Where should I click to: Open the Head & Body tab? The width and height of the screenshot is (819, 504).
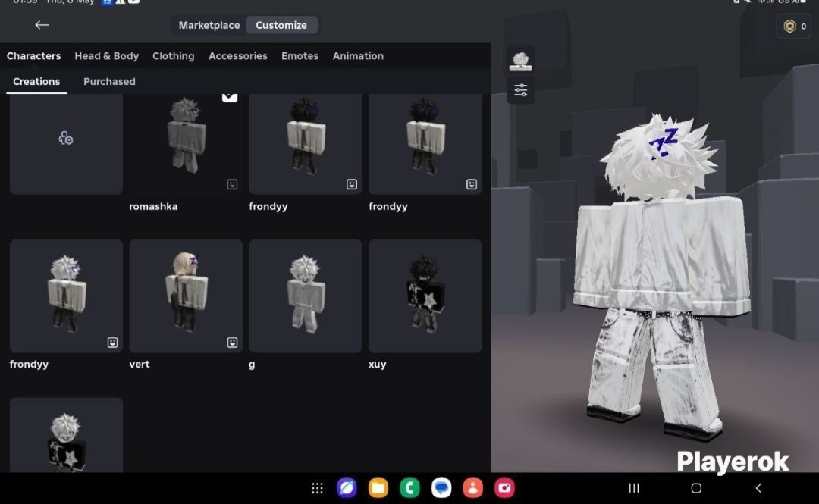tap(107, 56)
